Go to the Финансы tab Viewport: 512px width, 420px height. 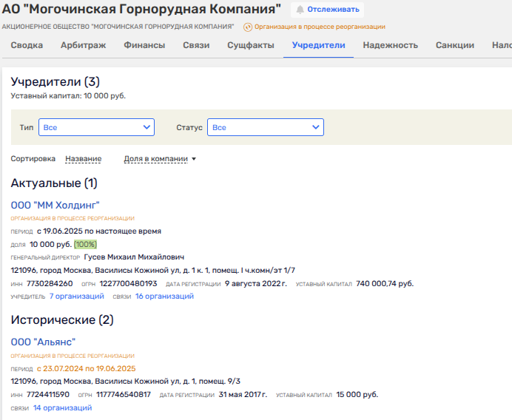(144, 45)
